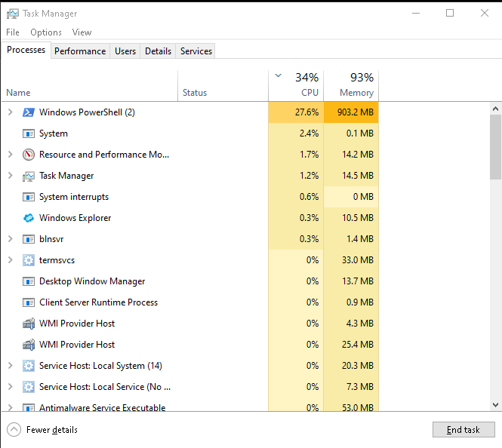Collapse view with Fewer details
The height and width of the screenshot is (448, 502).
point(43,430)
